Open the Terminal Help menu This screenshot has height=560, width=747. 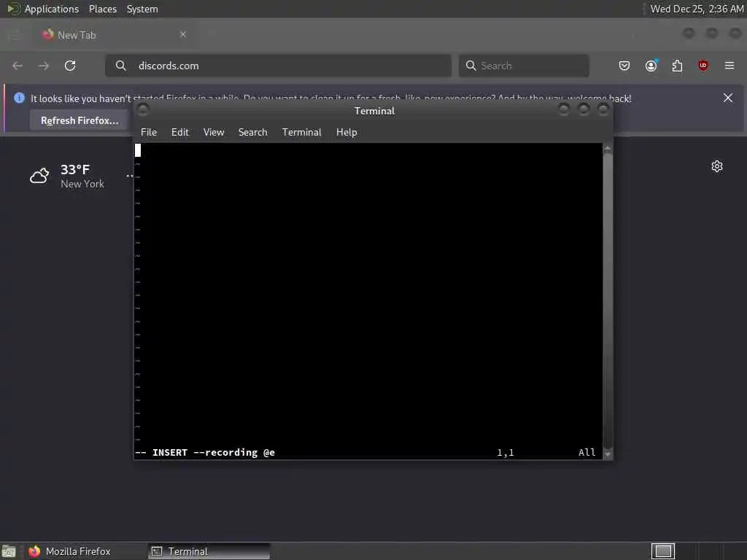pyautogui.click(x=347, y=133)
